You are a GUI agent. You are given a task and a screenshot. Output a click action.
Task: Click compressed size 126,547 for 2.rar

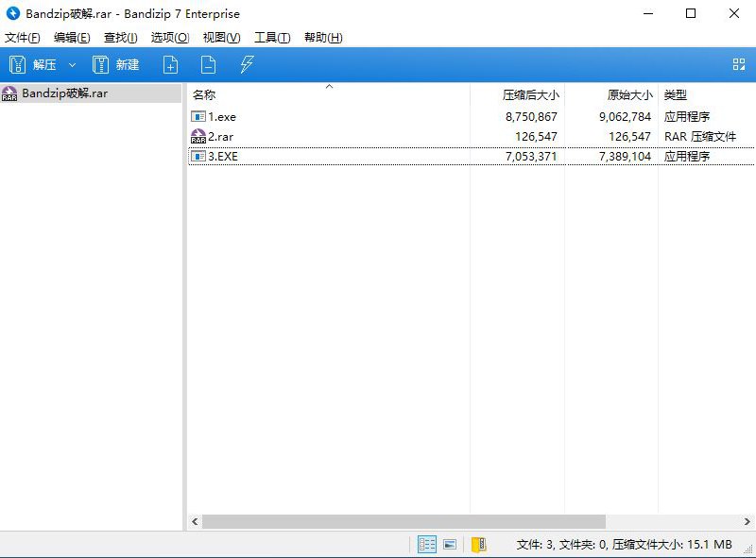click(x=536, y=136)
